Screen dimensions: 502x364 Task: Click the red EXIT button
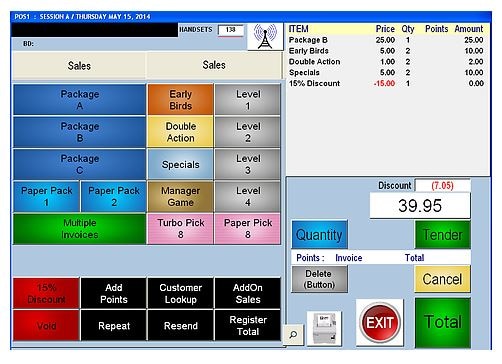(380, 322)
